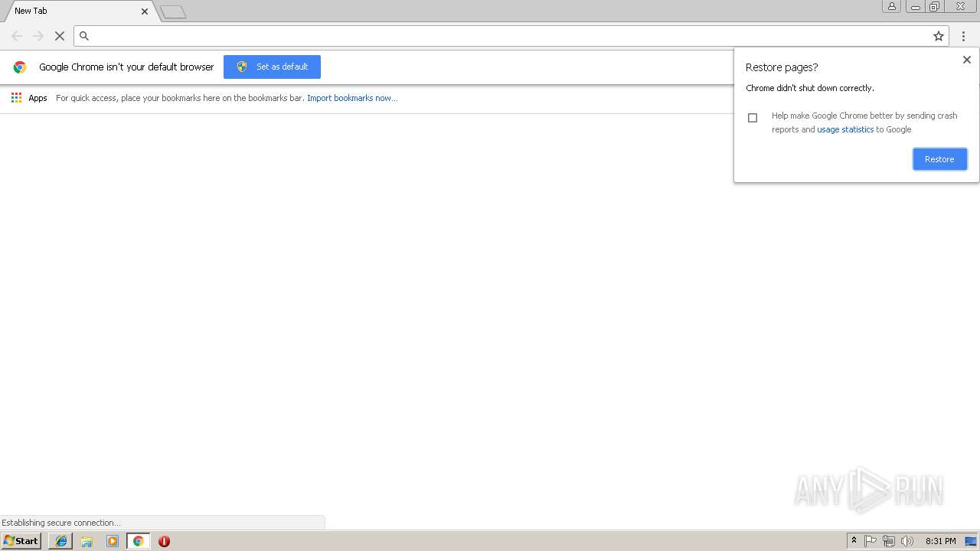Open the Apps shortcut in the bookmarks bar
980x551 pixels.
point(29,98)
